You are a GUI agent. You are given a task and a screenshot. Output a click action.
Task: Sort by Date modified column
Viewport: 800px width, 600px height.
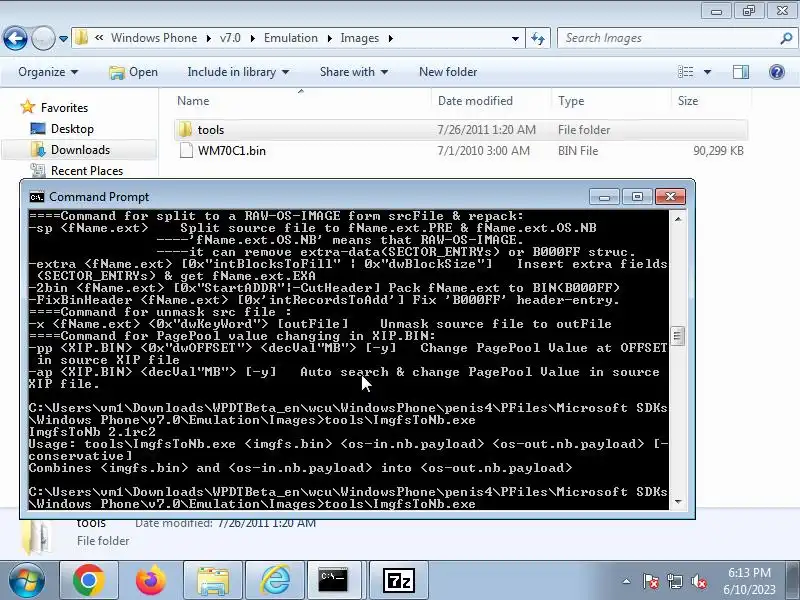491,101
